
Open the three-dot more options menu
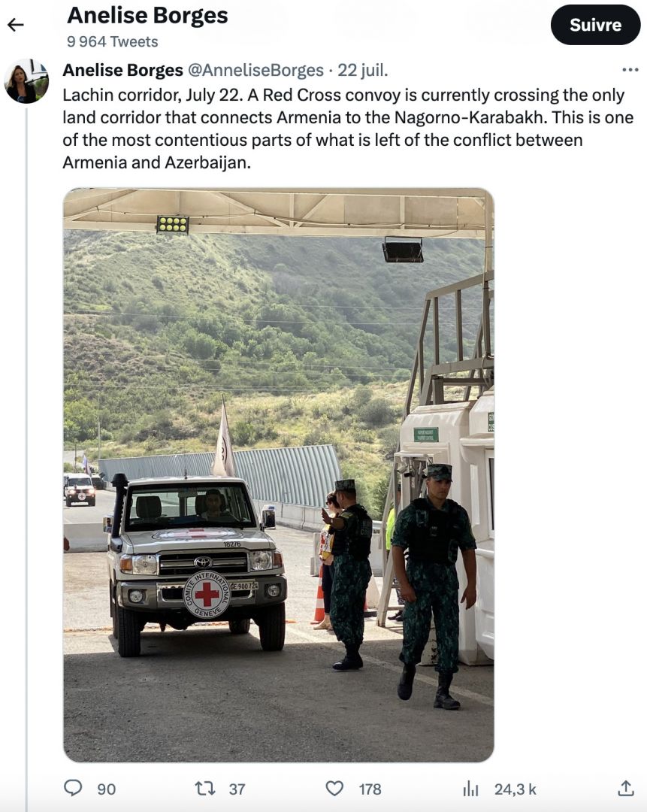click(x=630, y=69)
